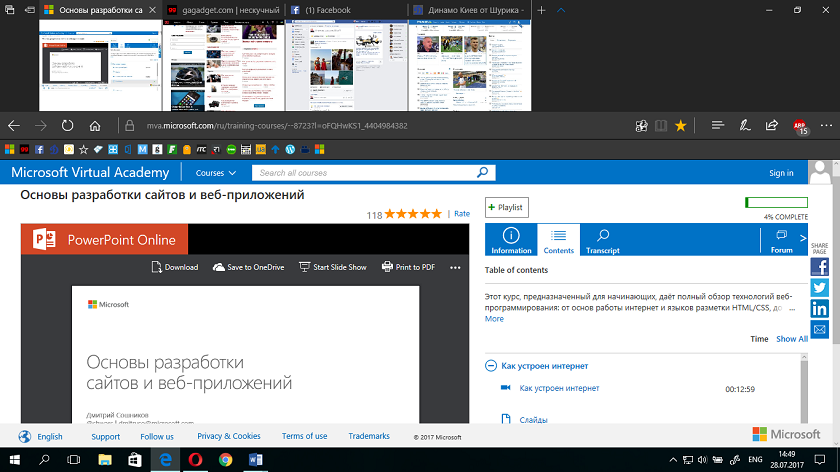Show next tabs with right arrow
Screen dimensions: 840x472
click(x=802, y=238)
